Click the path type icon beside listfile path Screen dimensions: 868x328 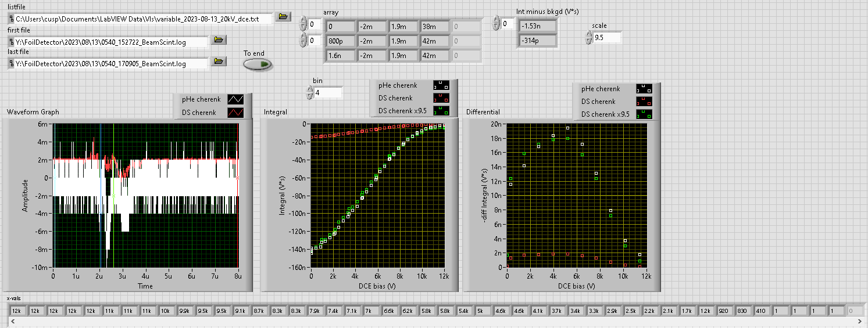click(11, 19)
